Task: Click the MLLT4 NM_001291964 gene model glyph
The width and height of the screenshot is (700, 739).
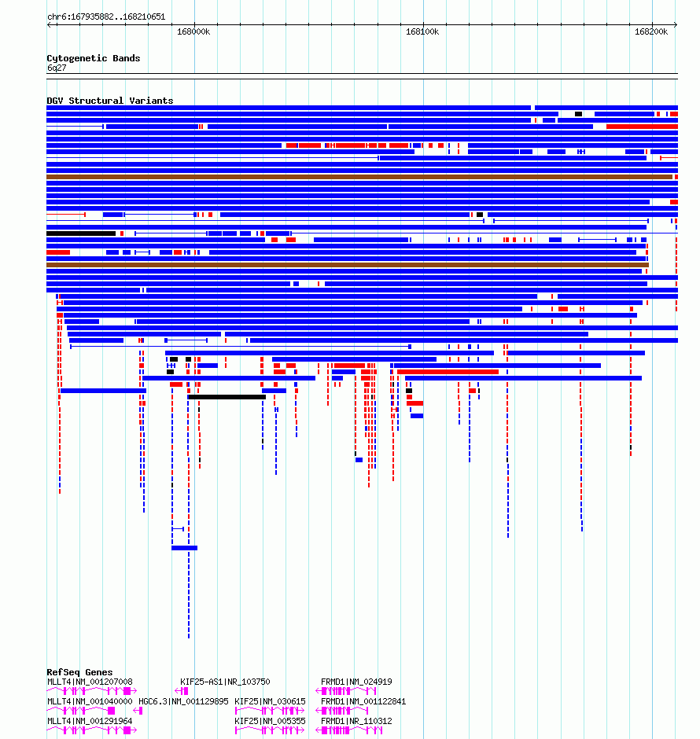Action: 92,730
